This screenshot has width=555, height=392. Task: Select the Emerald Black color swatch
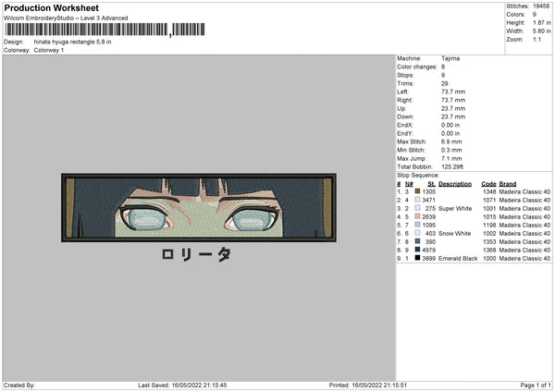tap(417, 258)
